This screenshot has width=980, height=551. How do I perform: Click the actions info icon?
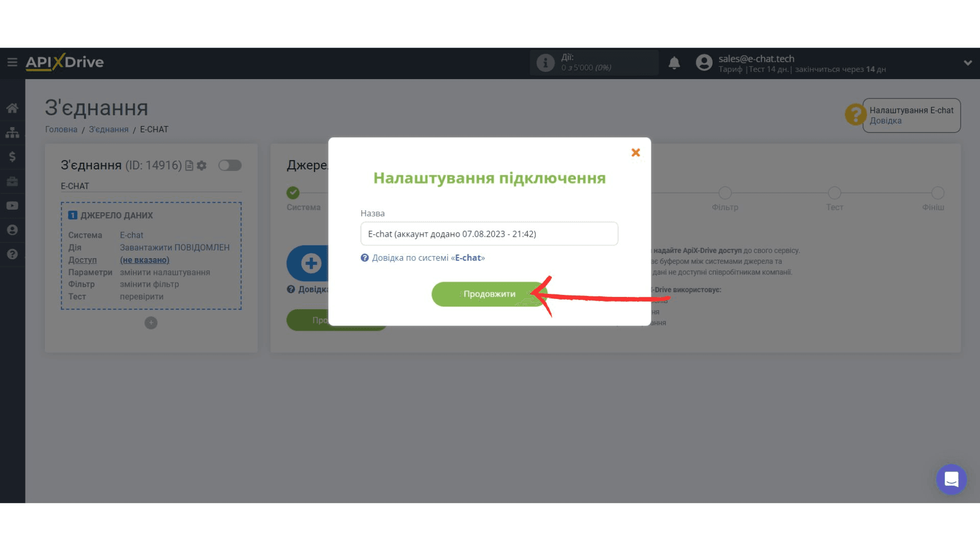[x=545, y=63]
